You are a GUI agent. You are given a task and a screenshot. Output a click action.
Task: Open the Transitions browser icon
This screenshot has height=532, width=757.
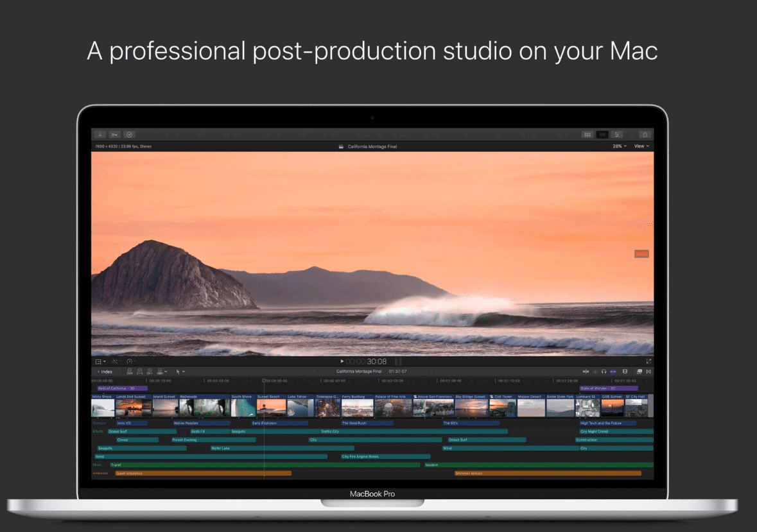(x=648, y=372)
